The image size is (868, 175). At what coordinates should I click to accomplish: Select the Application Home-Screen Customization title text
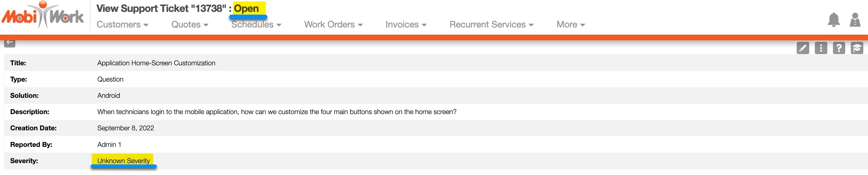pyautogui.click(x=156, y=63)
